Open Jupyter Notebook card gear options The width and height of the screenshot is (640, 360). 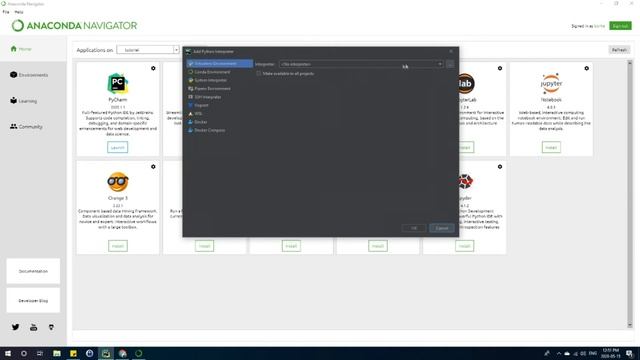point(586,68)
